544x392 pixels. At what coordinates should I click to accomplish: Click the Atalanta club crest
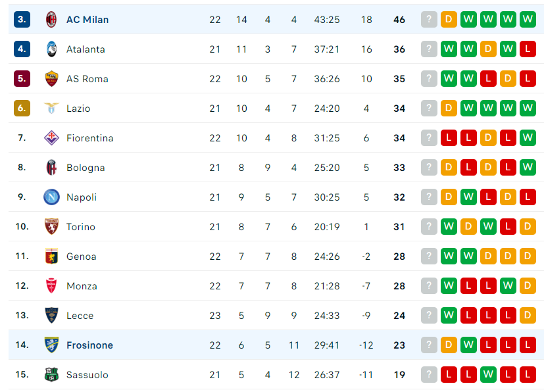click(51, 49)
